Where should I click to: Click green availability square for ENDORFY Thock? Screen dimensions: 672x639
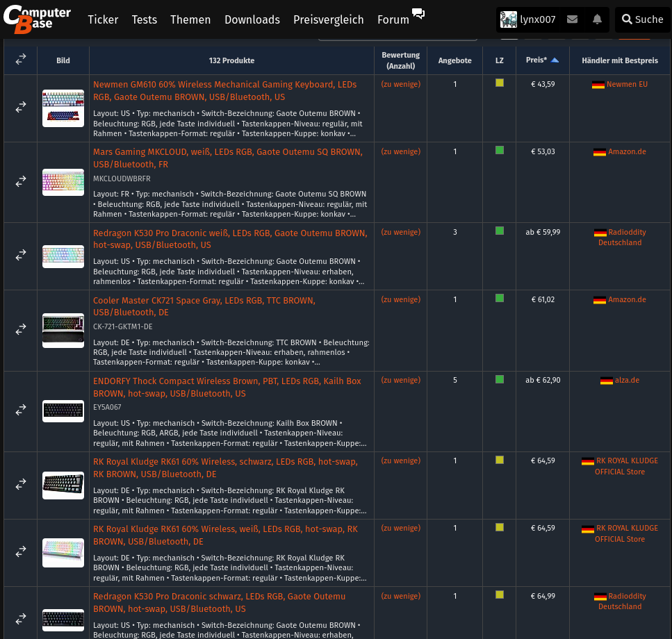pos(499,379)
